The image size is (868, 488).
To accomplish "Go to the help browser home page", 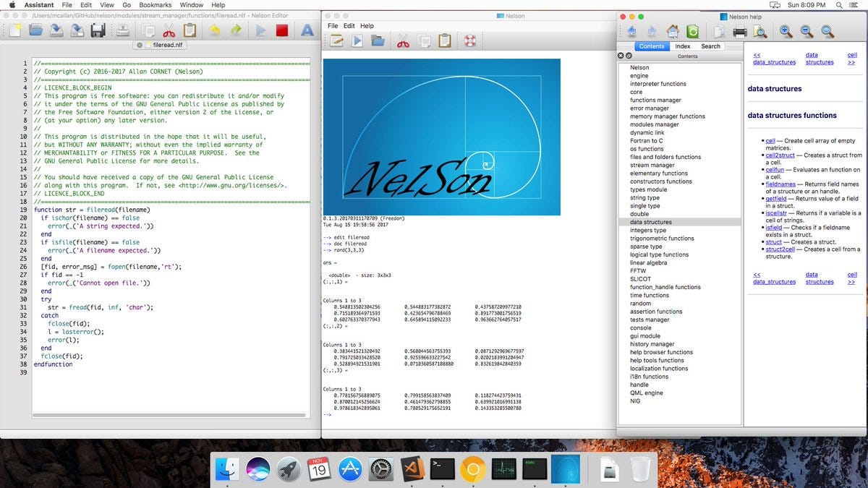I will (673, 31).
